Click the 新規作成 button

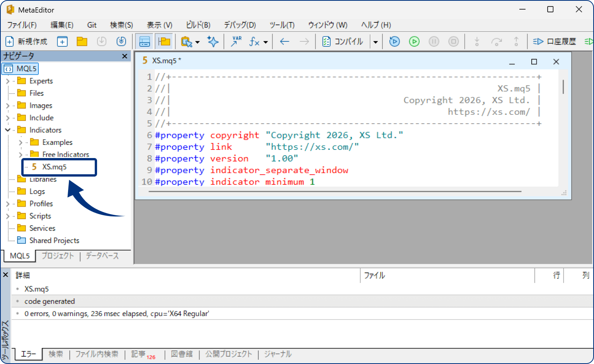point(26,41)
